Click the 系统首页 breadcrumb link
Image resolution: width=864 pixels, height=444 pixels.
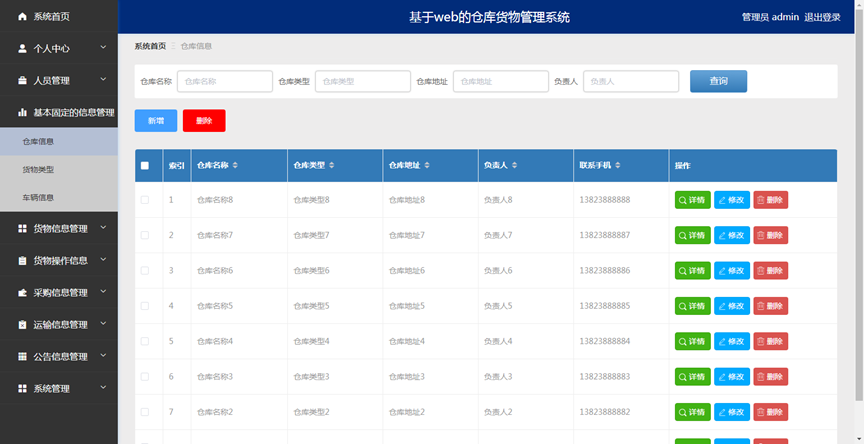[150, 46]
